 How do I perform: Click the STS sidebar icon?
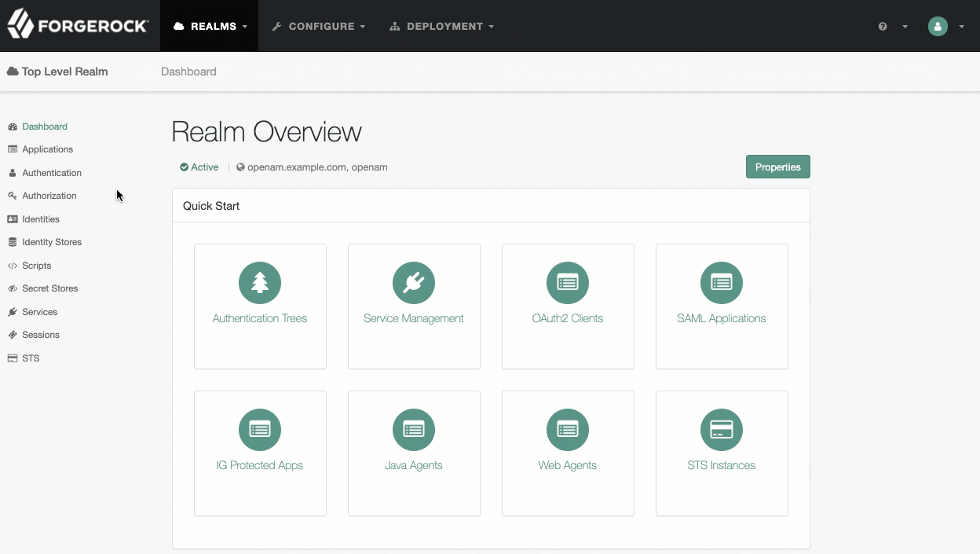tap(13, 358)
